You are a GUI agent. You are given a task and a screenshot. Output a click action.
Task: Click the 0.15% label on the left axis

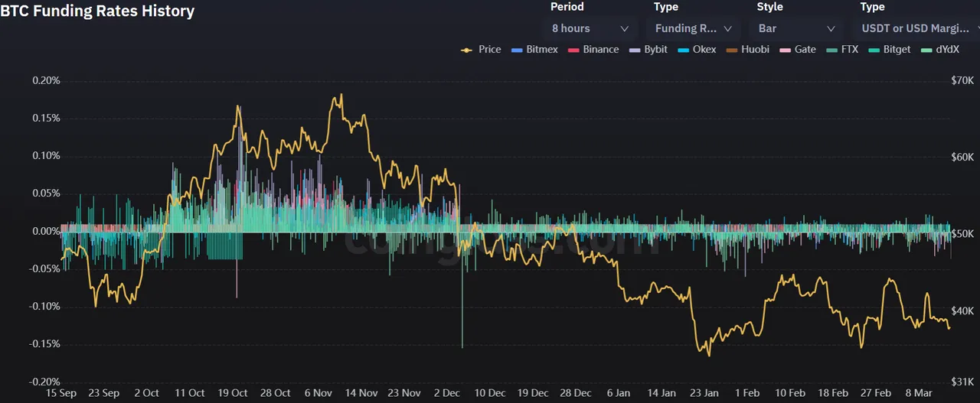click(46, 119)
